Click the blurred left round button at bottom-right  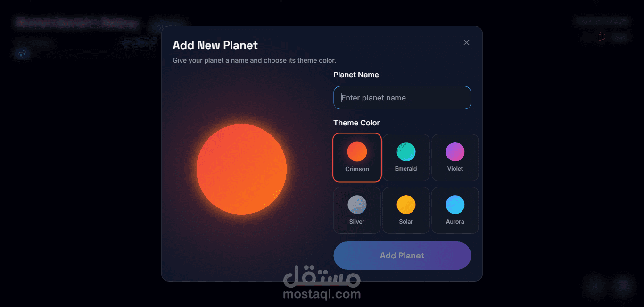[x=595, y=286]
